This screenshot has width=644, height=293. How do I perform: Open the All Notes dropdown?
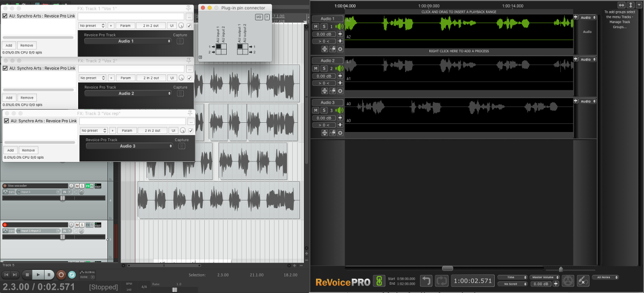[606, 278]
